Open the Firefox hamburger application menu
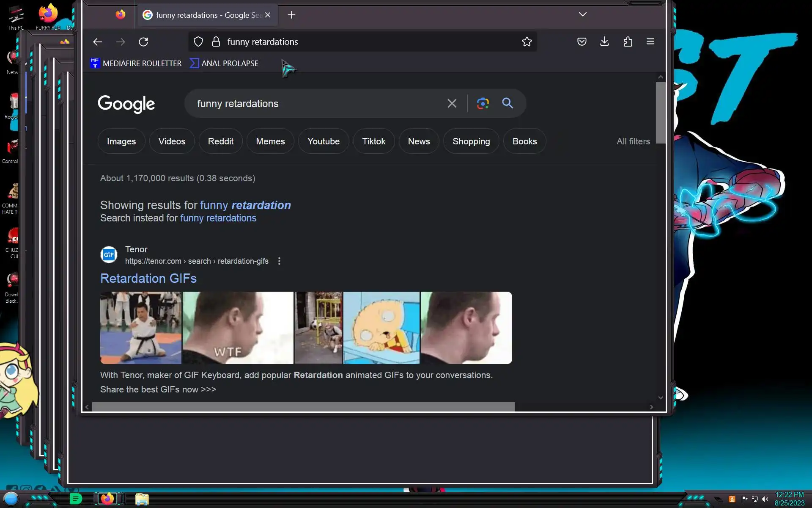Image resolution: width=812 pixels, height=508 pixels. (650, 41)
